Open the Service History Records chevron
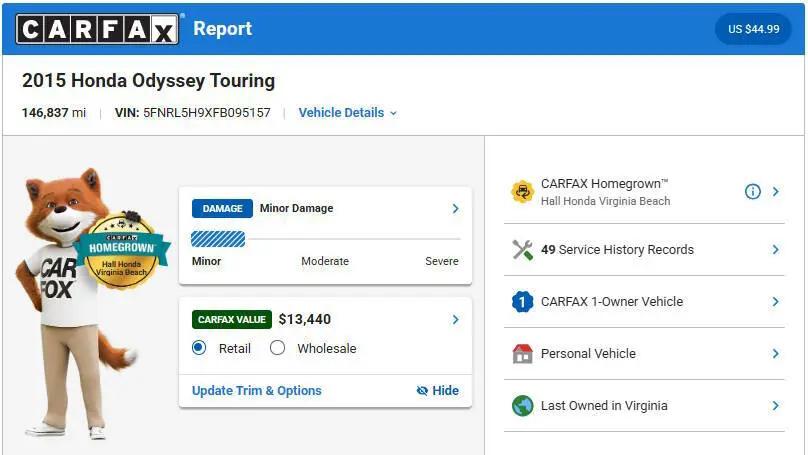 [x=776, y=250]
